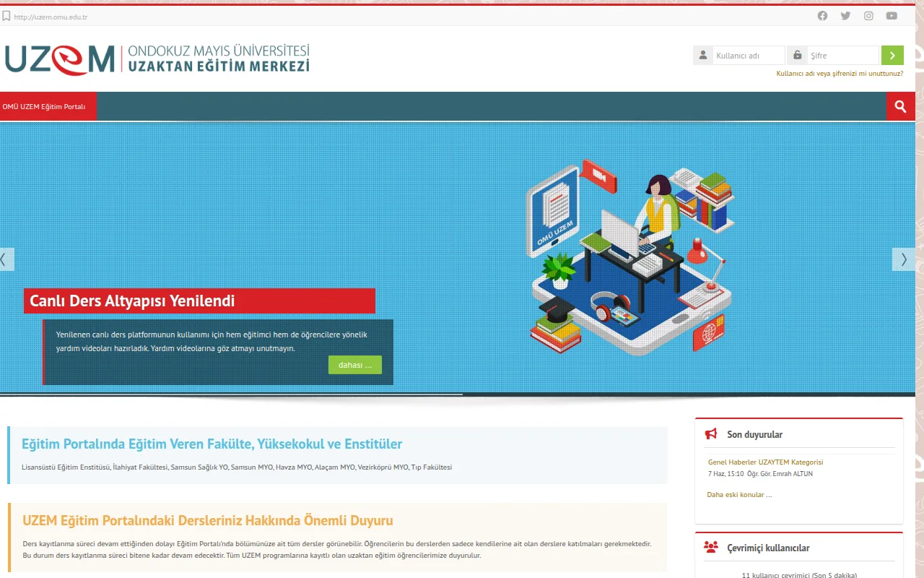Show the previous slide with left arrow
The height and width of the screenshot is (578, 924).
[6, 259]
